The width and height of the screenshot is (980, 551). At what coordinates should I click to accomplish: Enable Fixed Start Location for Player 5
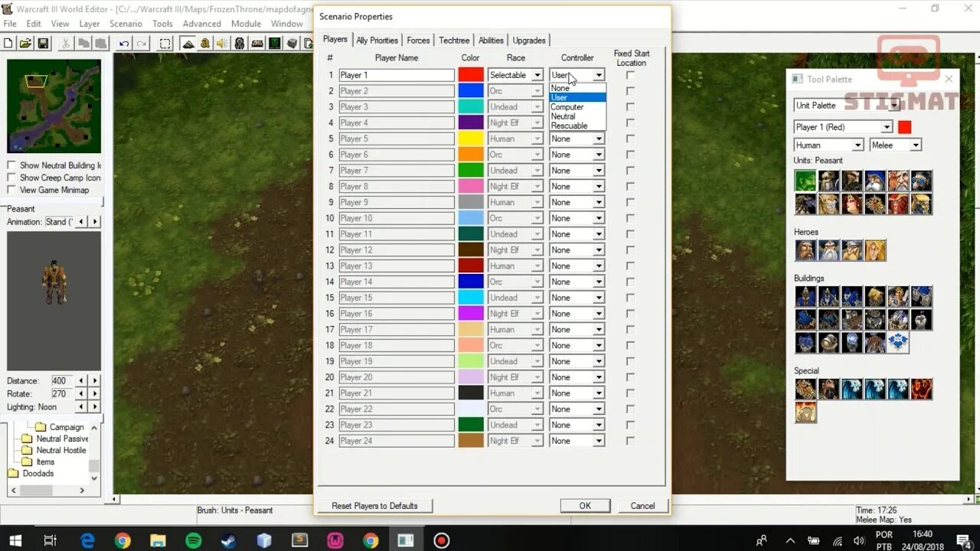[x=630, y=139]
